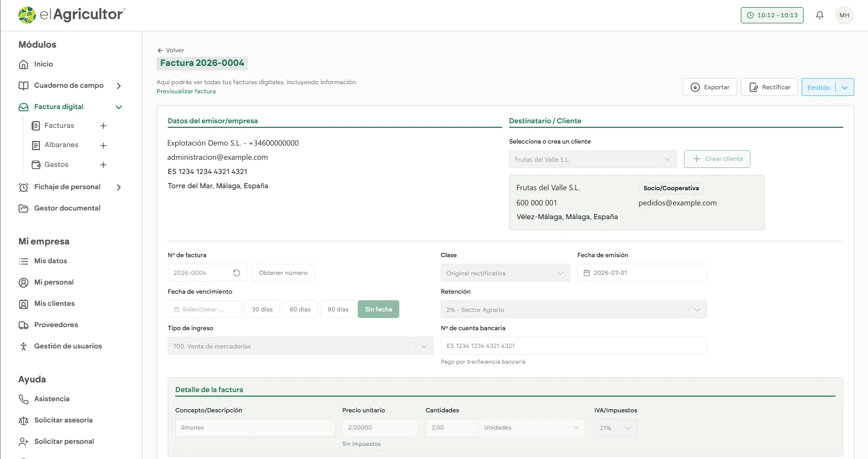Reset the invoice number with refresh icon
Viewport: 868px width, 459px height.
coord(237,273)
